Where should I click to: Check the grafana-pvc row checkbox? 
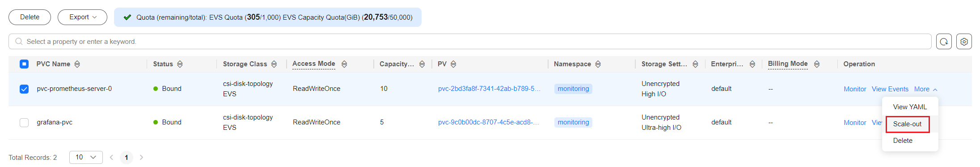24,123
